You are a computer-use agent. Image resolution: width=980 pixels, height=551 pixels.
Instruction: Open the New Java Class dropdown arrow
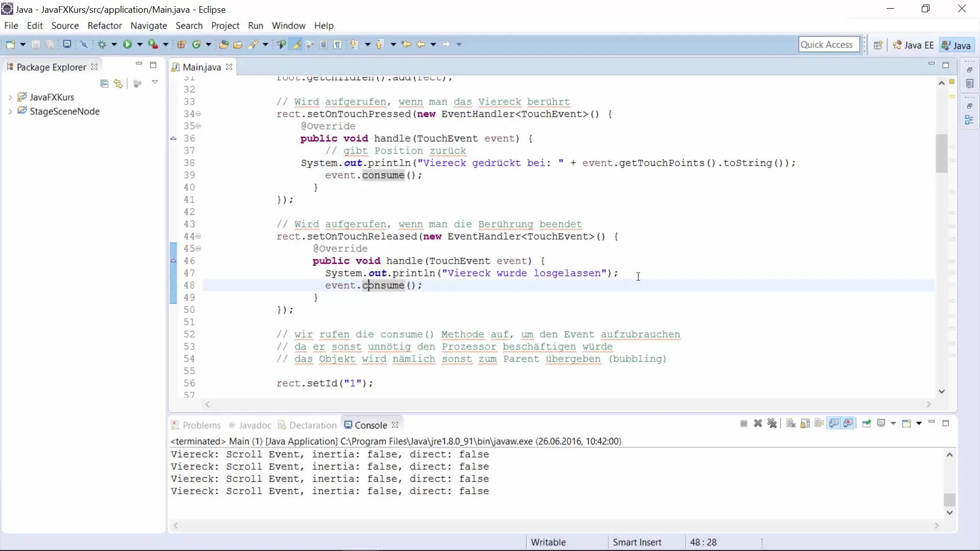[x=208, y=44]
